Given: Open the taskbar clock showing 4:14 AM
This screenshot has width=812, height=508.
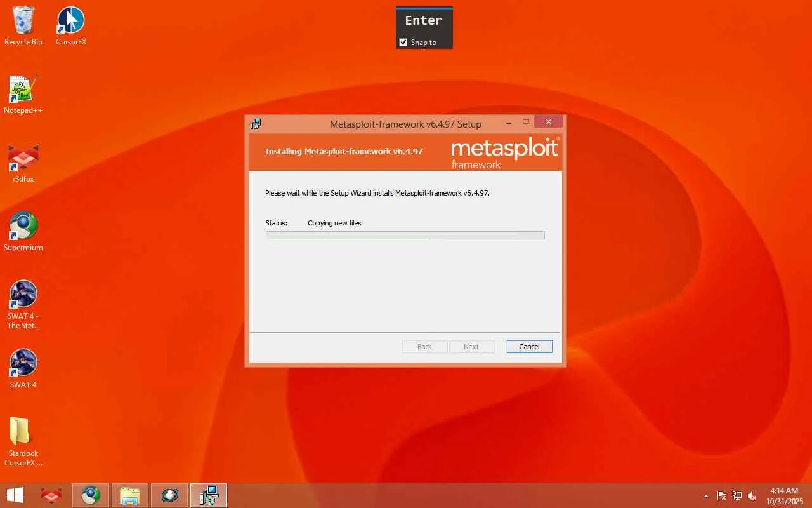Looking at the screenshot, I should pyautogui.click(x=784, y=496).
